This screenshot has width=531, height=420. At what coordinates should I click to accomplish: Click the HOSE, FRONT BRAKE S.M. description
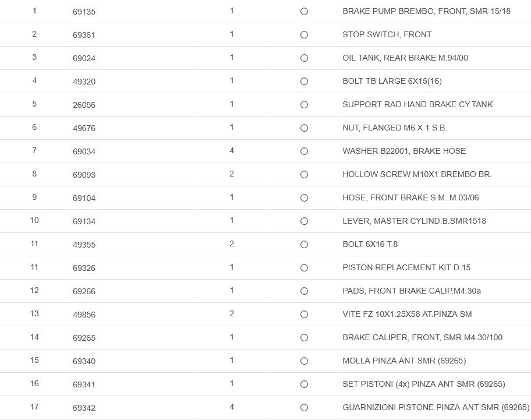click(x=410, y=197)
